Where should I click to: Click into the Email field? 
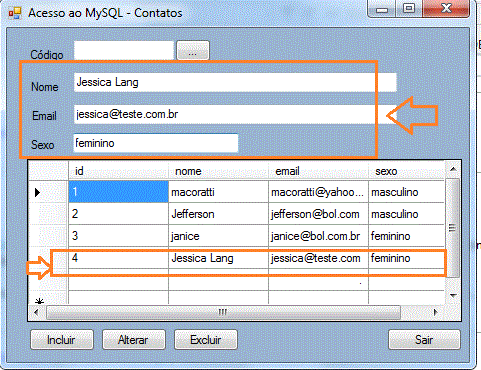235,114
